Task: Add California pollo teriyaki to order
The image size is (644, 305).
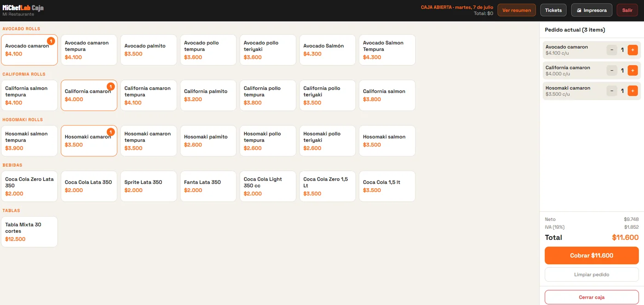Action: coord(328,96)
